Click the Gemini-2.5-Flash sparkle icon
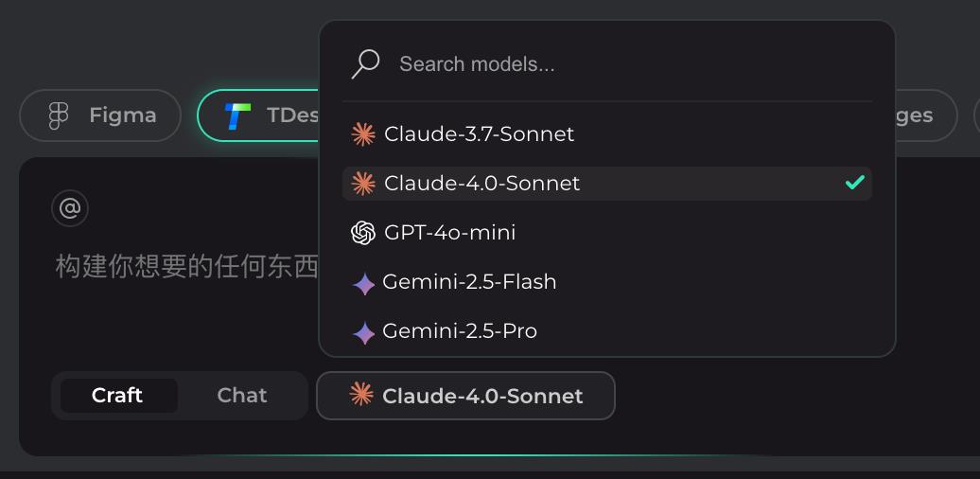 coord(364,284)
